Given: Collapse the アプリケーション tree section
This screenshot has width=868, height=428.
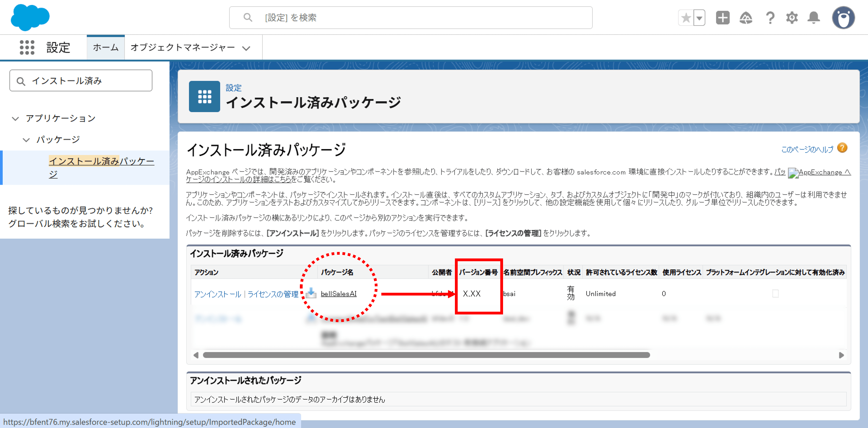Looking at the screenshot, I should click(x=15, y=118).
